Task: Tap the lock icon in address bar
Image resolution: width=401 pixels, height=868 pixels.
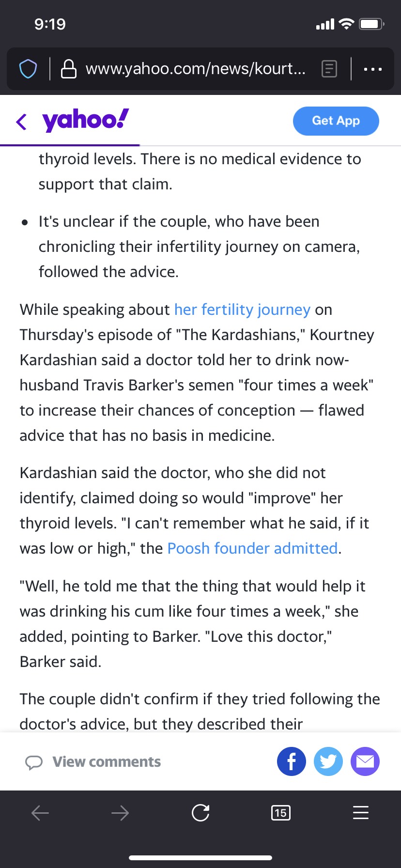Action: [x=68, y=69]
